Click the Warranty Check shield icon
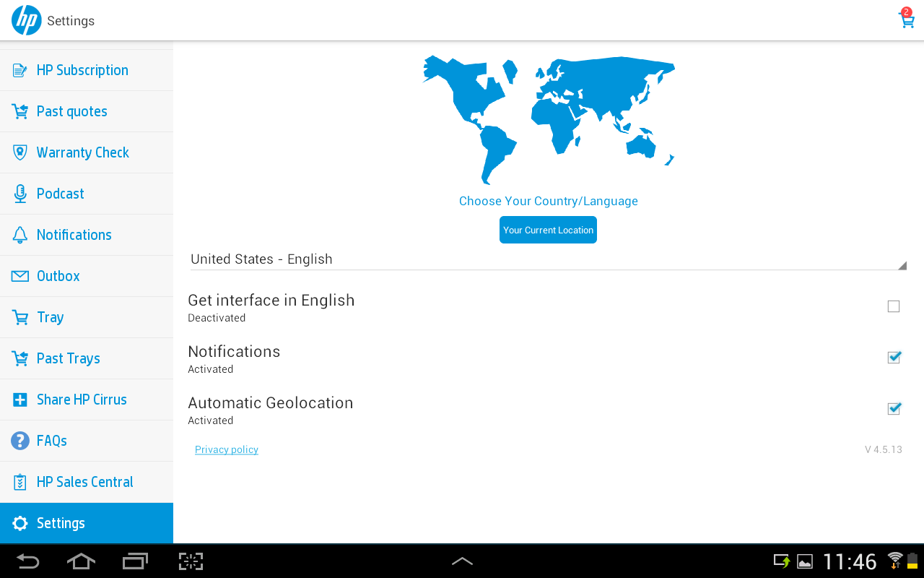924x578 pixels. coord(20,152)
